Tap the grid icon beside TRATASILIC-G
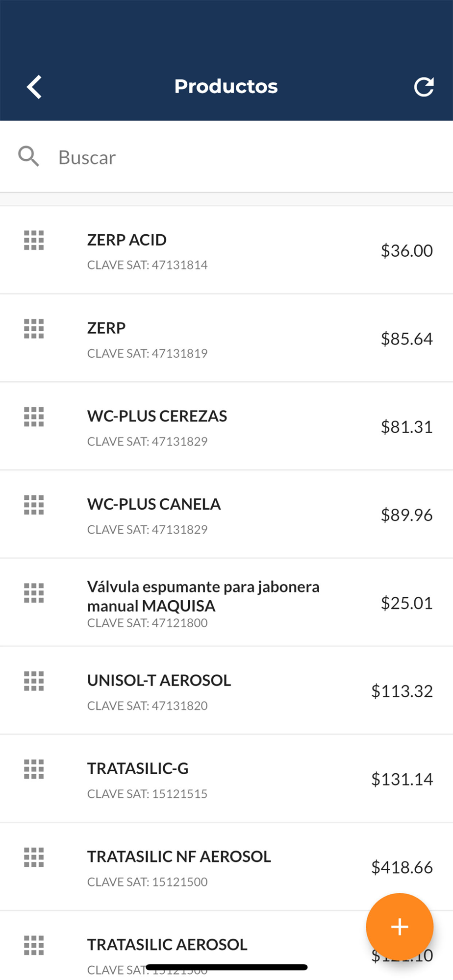Image resolution: width=453 pixels, height=980 pixels. coord(34,769)
